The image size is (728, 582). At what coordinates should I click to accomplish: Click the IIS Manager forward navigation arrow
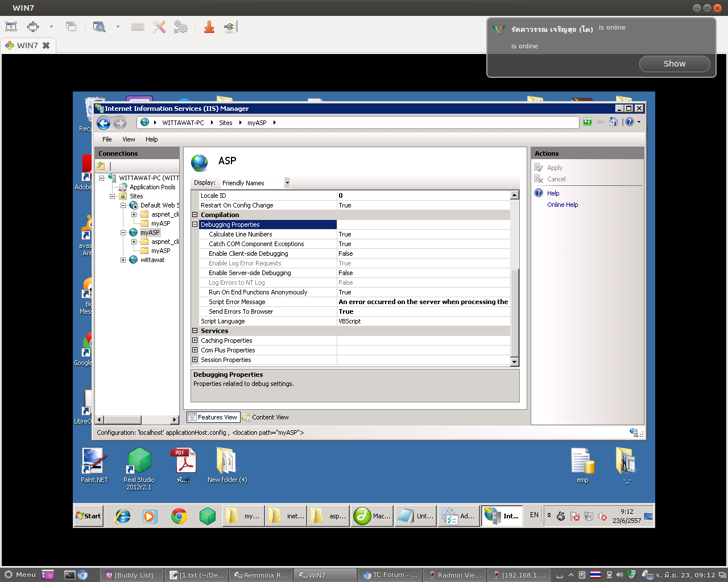tap(119, 123)
